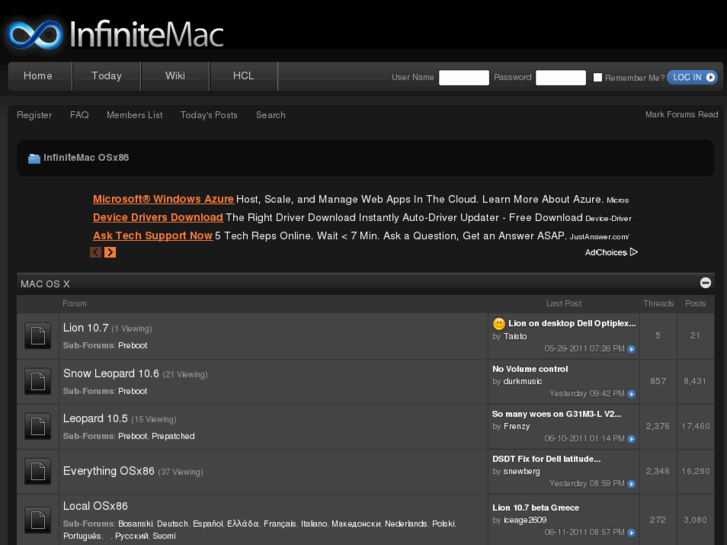Open the Preheat sub-forum of Leopard 10.5

(x=173, y=436)
